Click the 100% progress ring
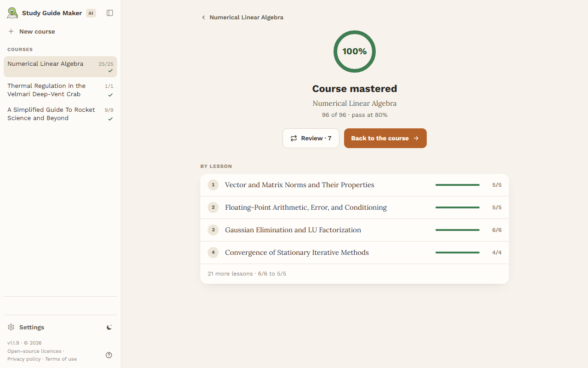The width and height of the screenshot is (588, 368). click(x=355, y=52)
